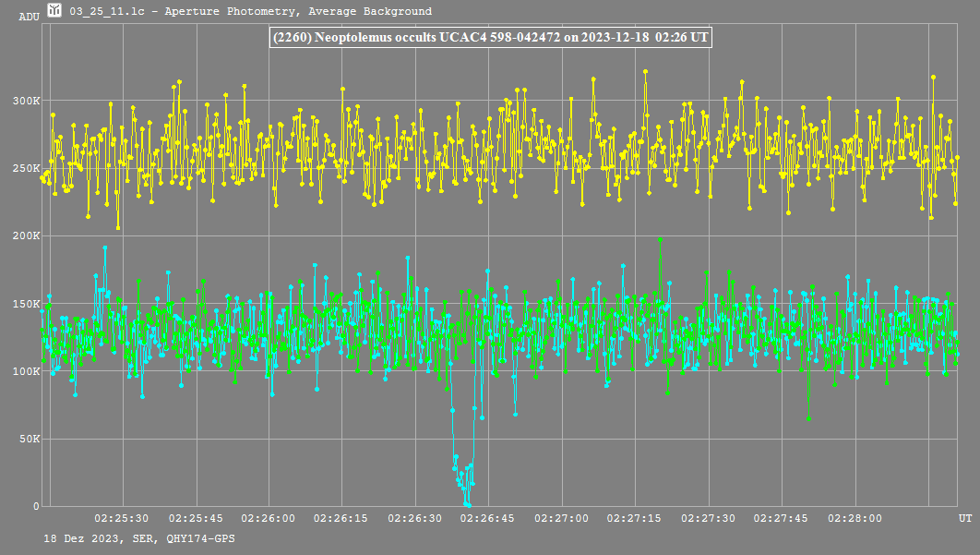
Task: Click the app logo icon beside file name
Action: pos(55,11)
